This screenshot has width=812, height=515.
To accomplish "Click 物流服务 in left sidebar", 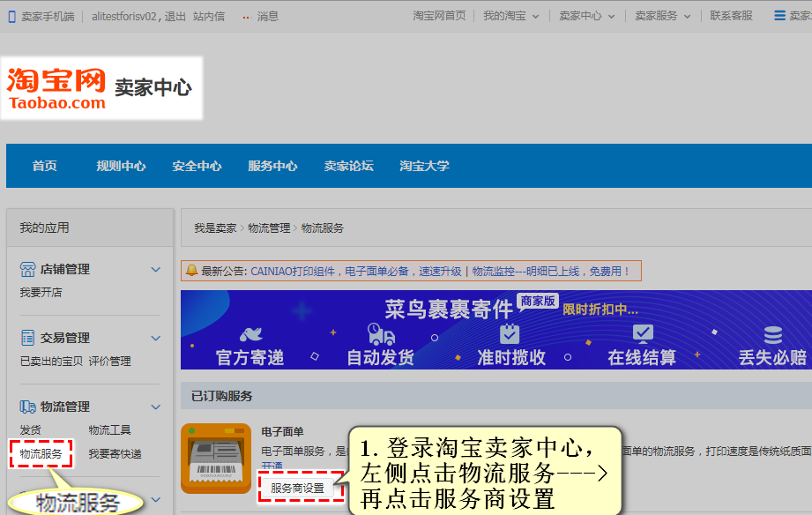I will 41,454.
